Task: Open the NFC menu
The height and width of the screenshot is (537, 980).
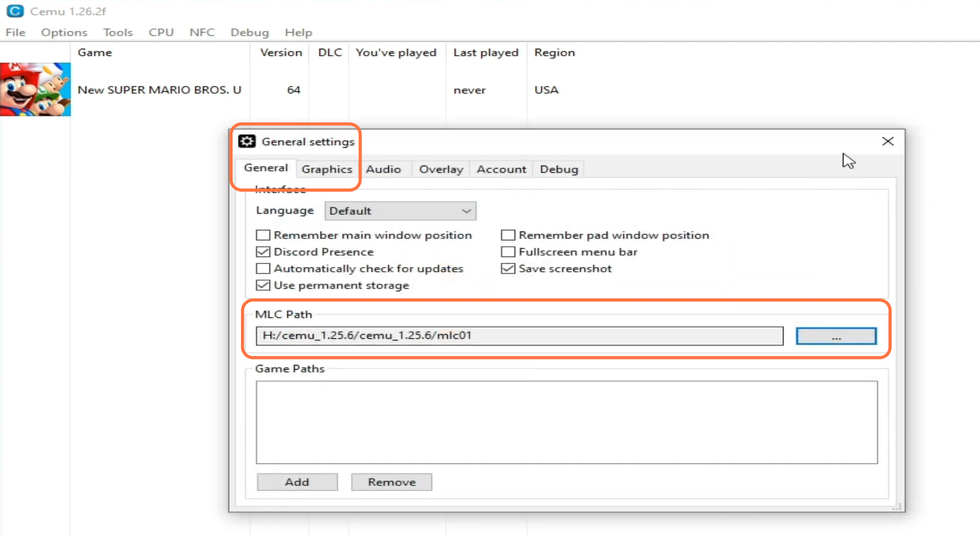Action: [x=202, y=32]
